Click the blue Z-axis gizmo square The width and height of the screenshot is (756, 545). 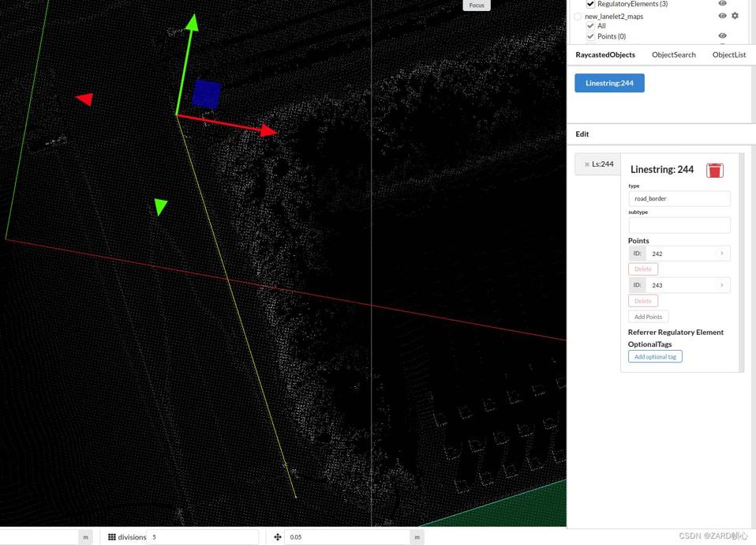206,93
